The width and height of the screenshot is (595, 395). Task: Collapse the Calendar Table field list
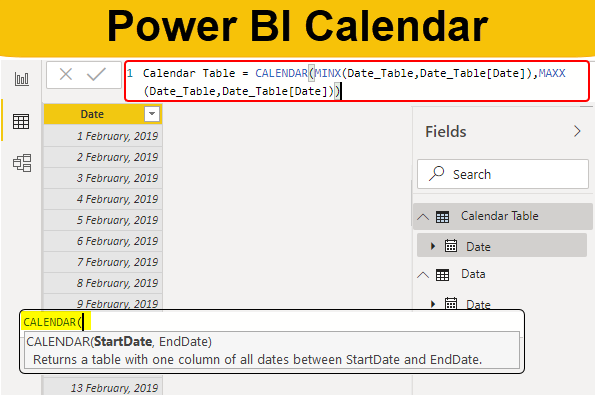coord(423,217)
